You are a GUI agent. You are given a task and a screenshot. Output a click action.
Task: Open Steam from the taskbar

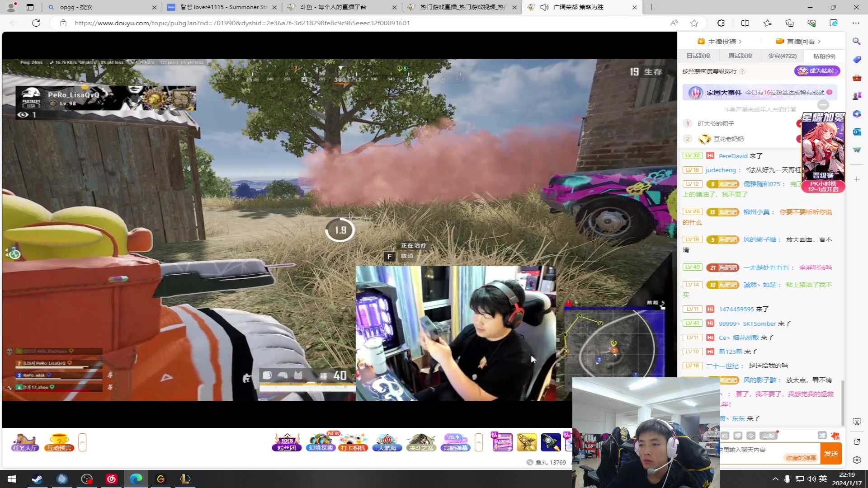click(38, 479)
